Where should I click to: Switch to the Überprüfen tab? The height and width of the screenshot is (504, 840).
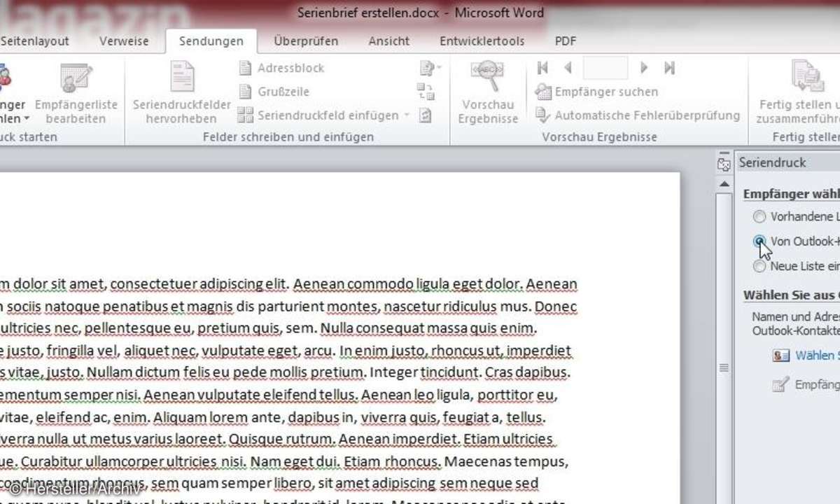tap(306, 41)
